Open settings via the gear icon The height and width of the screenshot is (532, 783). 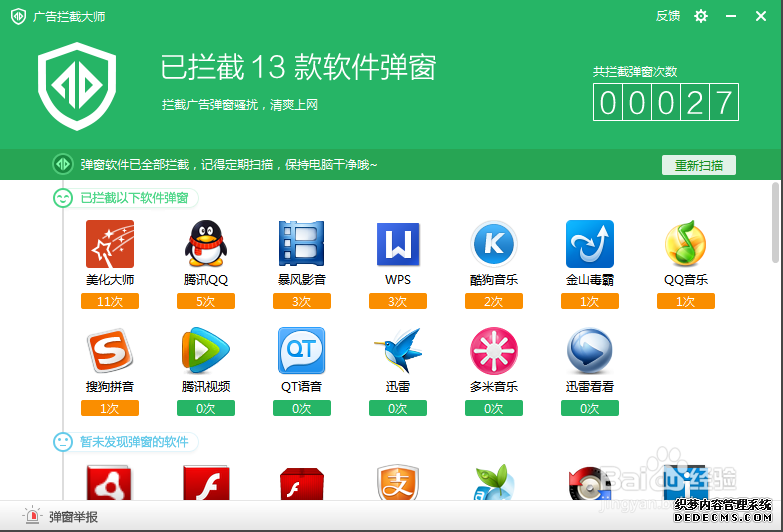(x=701, y=16)
